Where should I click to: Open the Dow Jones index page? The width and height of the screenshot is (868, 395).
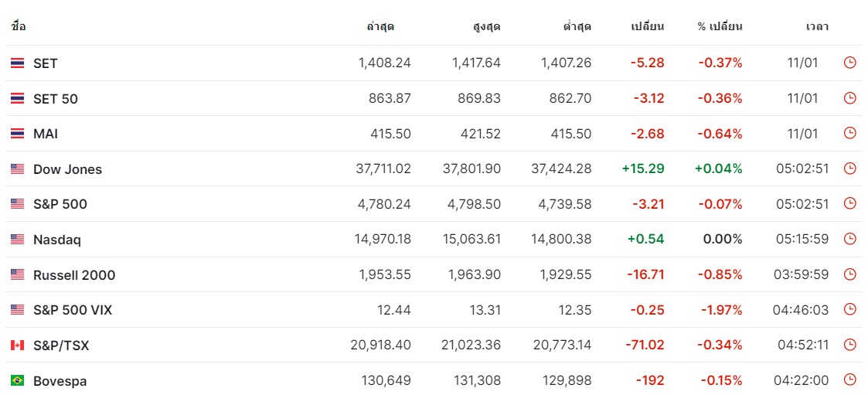click(x=67, y=169)
